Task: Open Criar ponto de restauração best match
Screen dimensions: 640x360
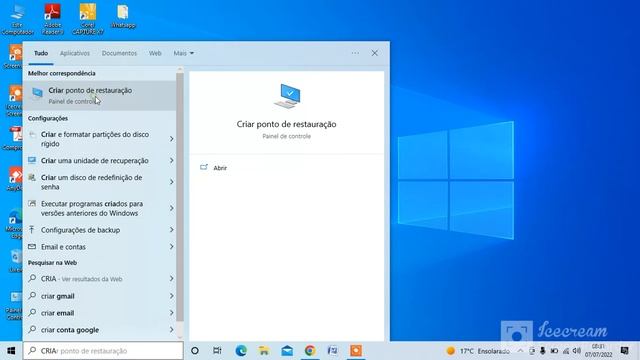Action: point(100,96)
